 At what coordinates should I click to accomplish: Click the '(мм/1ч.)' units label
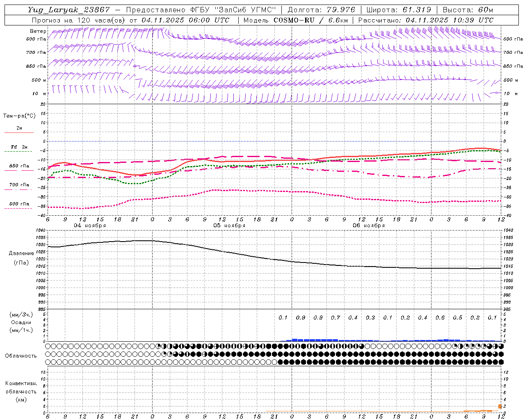pos(21,330)
